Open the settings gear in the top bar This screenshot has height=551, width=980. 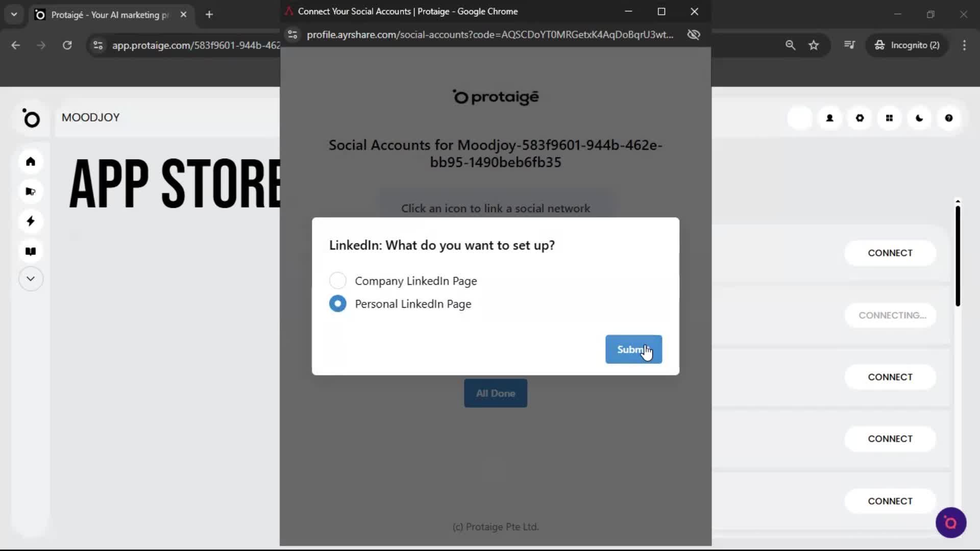(860, 118)
